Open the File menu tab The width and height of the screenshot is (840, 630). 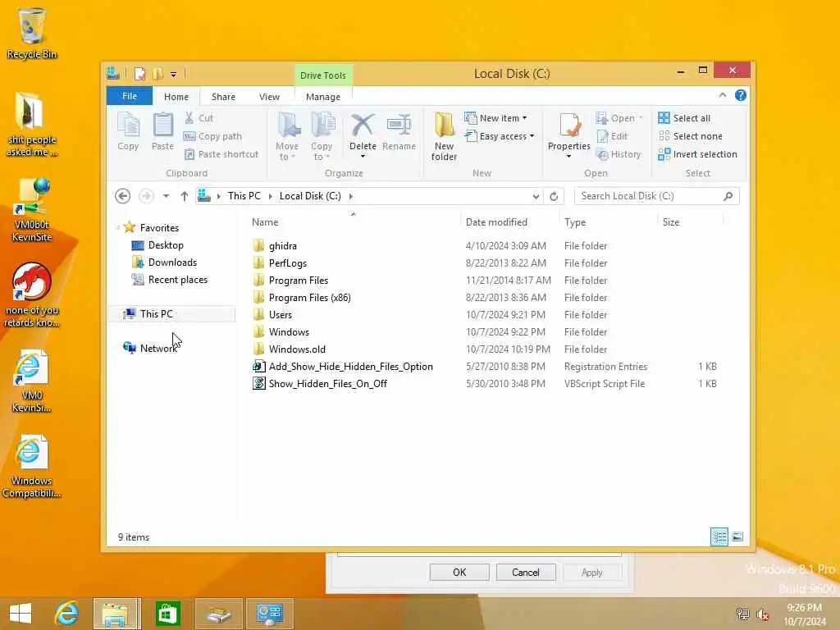click(130, 97)
